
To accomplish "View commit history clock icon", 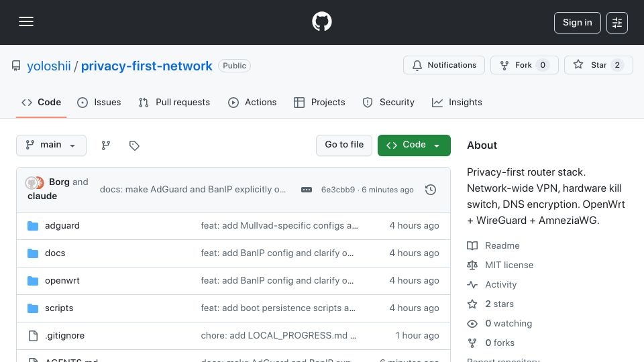I will tap(431, 190).
